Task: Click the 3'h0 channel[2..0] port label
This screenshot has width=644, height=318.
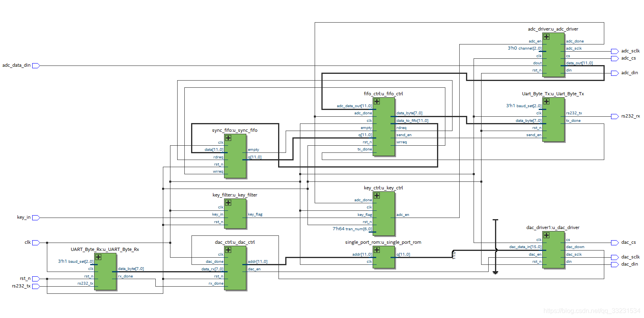Action: click(x=524, y=48)
